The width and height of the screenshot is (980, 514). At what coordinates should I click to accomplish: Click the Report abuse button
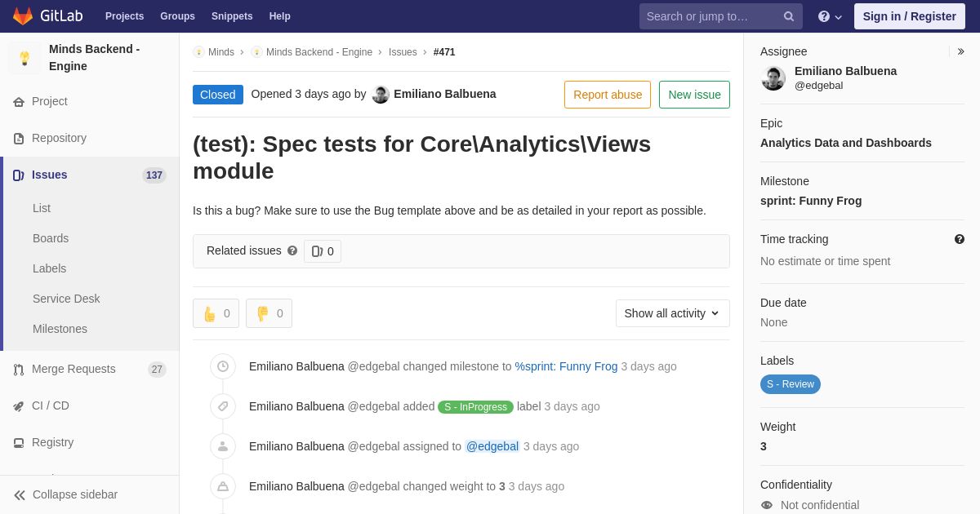pyautogui.click(x=608, y=95)
